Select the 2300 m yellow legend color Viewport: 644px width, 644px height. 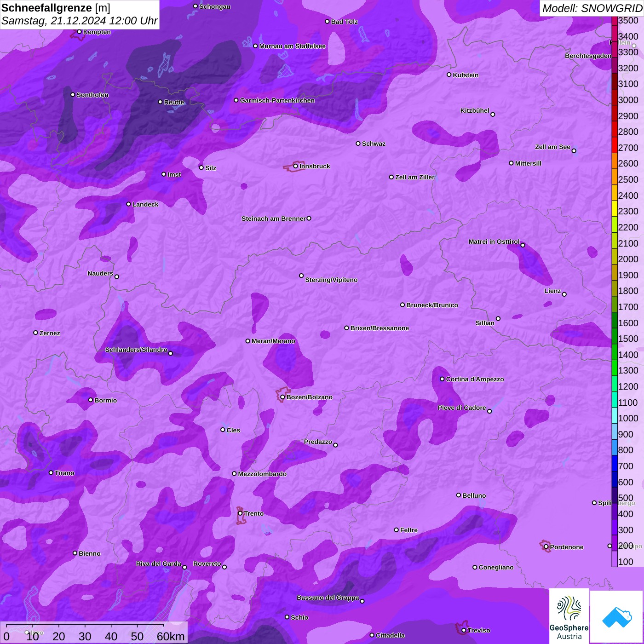coord(615,208)
